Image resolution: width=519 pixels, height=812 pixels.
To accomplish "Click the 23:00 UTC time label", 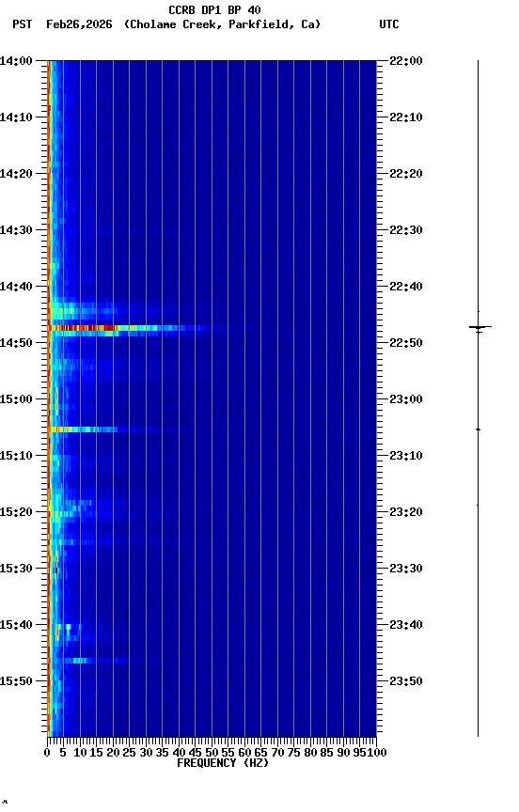I will [x=406, y=399].
